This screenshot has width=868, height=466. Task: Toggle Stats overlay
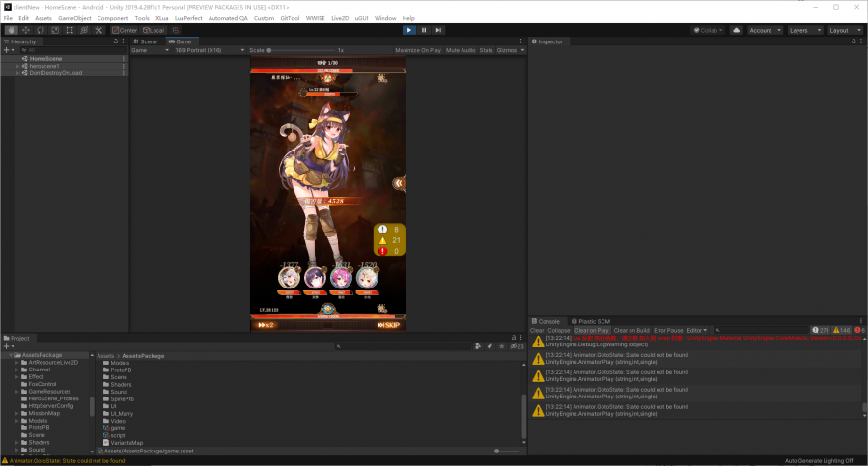486,50
